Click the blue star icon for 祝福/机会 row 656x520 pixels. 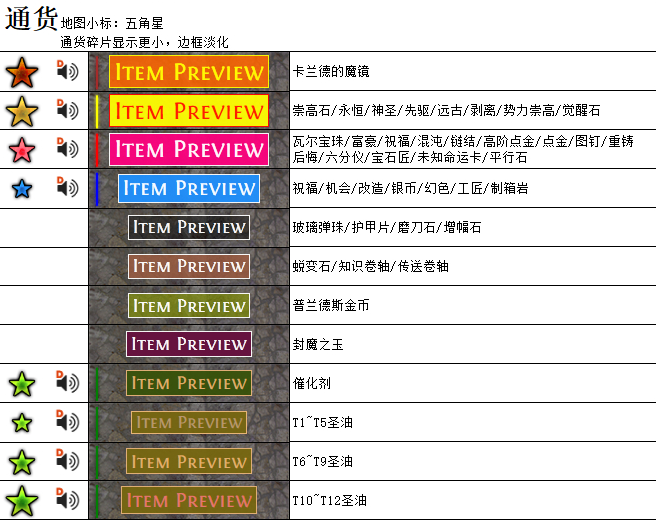tap(22, 189)
